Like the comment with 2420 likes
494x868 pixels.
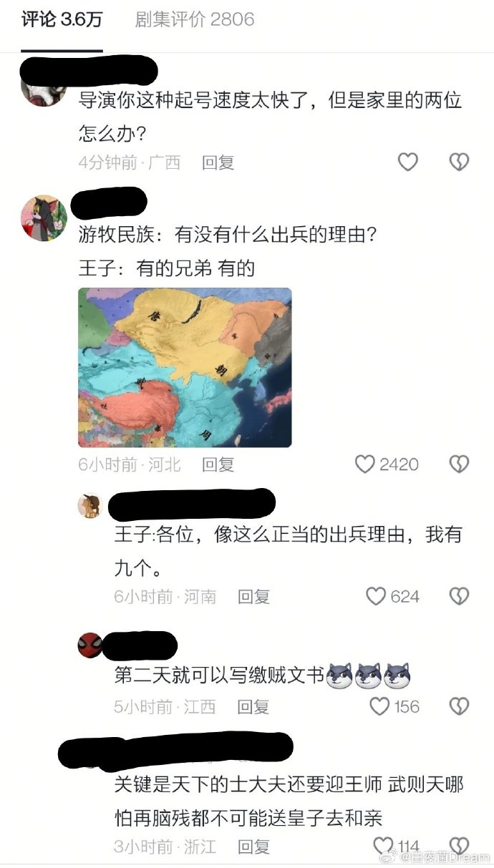[x=365, y=464]
